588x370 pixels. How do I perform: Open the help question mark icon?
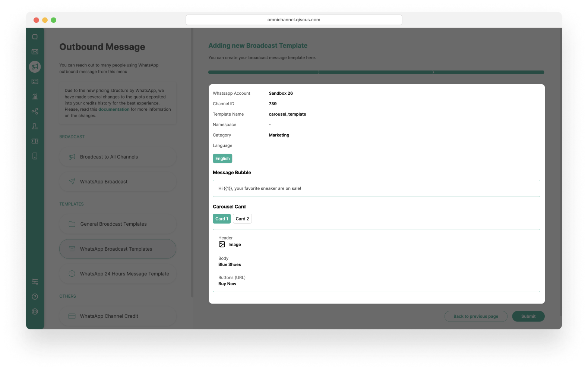(x=35, y=297)
